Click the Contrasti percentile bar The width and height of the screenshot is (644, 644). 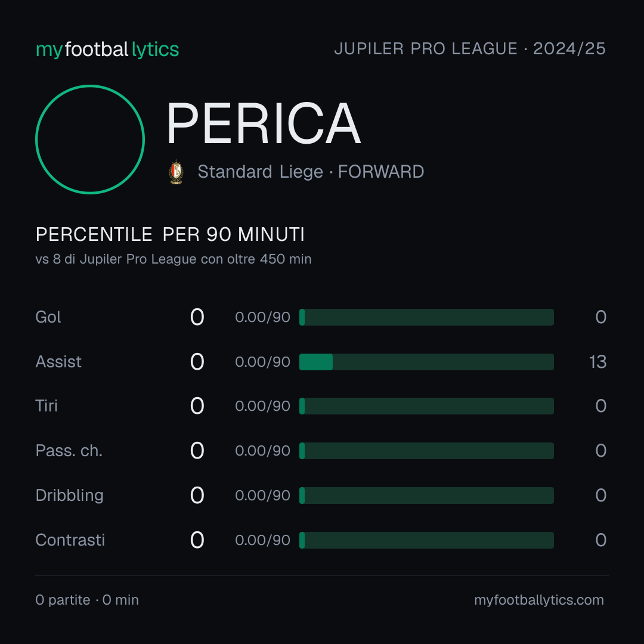click(x=426, y=540)
